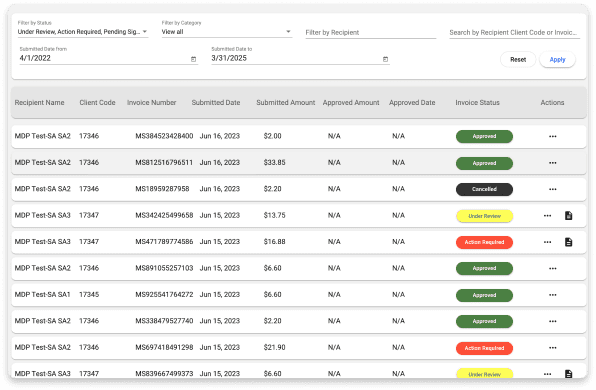
Task: Click the submitted amount $33.85
Action: (x=274, y=163)
